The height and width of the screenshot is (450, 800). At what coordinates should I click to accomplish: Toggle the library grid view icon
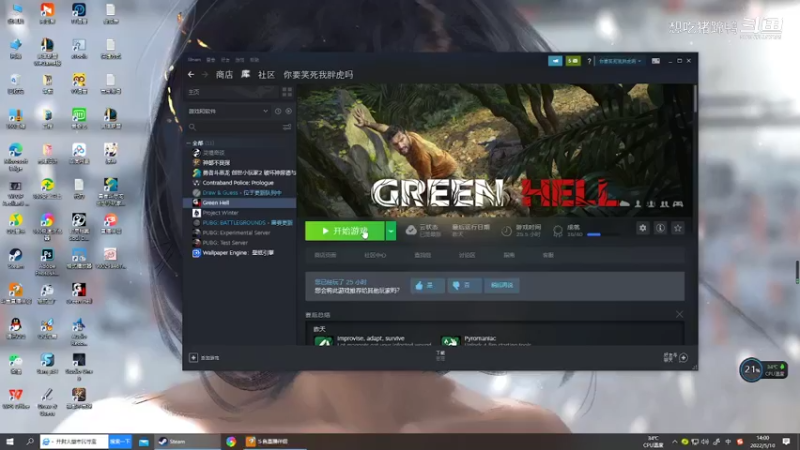click(x=287, y=92)
